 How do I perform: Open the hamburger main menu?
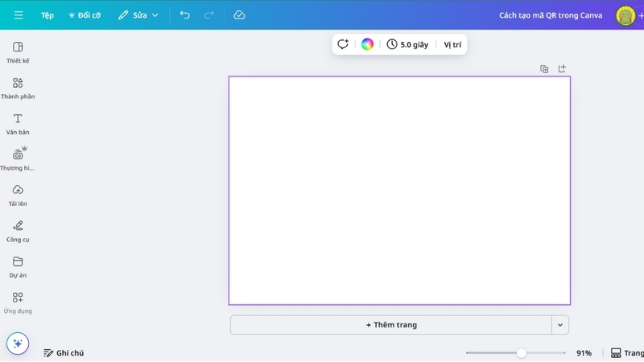19,15
